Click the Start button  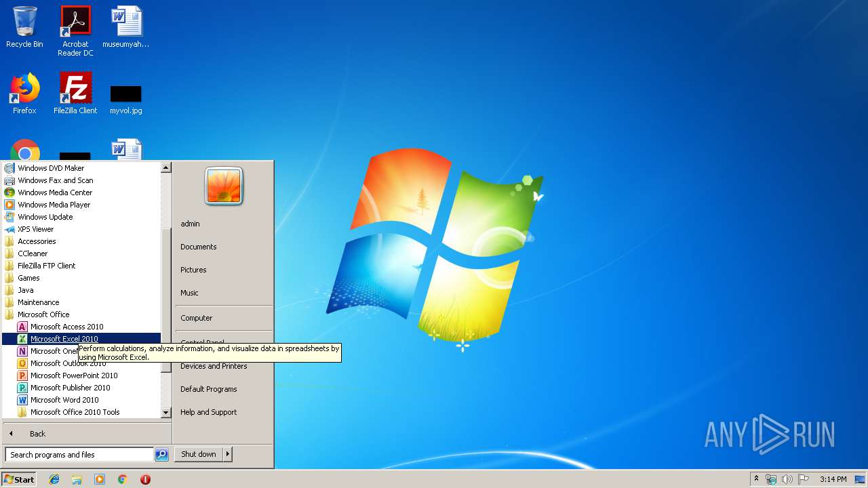click(19, 479)
